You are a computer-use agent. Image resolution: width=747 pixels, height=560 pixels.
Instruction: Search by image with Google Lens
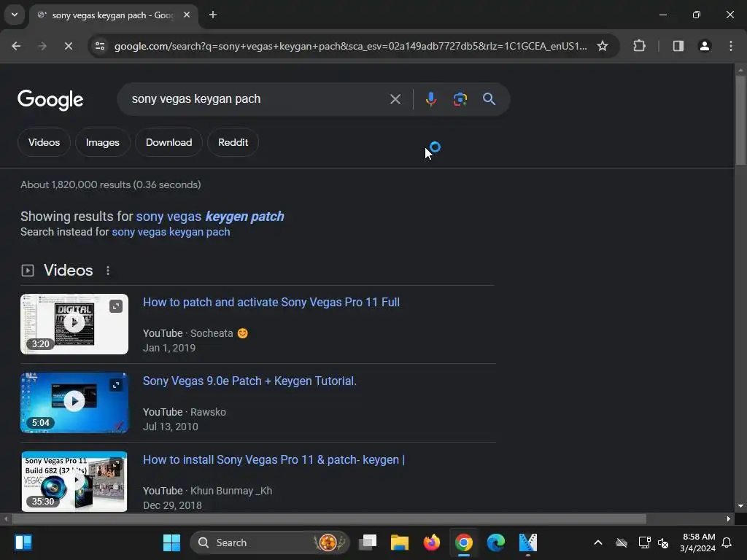pos(460,99)
